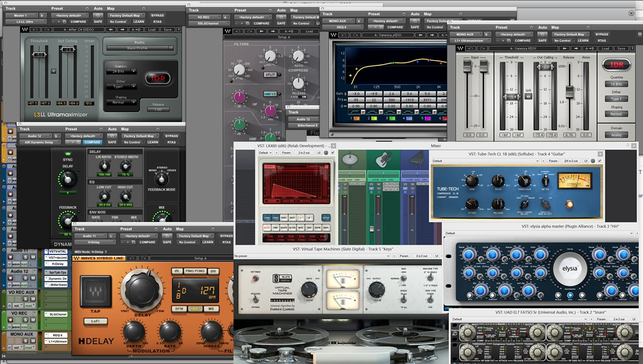
Task: Select TIME page button in LX480
Action: pyautogui.click(x=275, y=227)
